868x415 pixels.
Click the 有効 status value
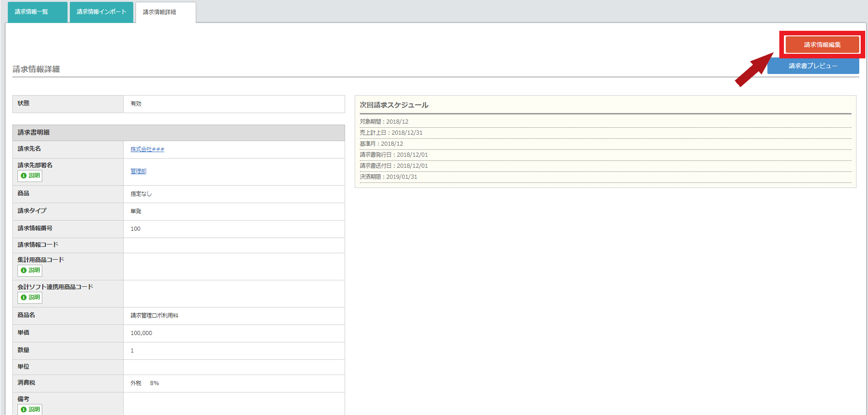(136, 104)
